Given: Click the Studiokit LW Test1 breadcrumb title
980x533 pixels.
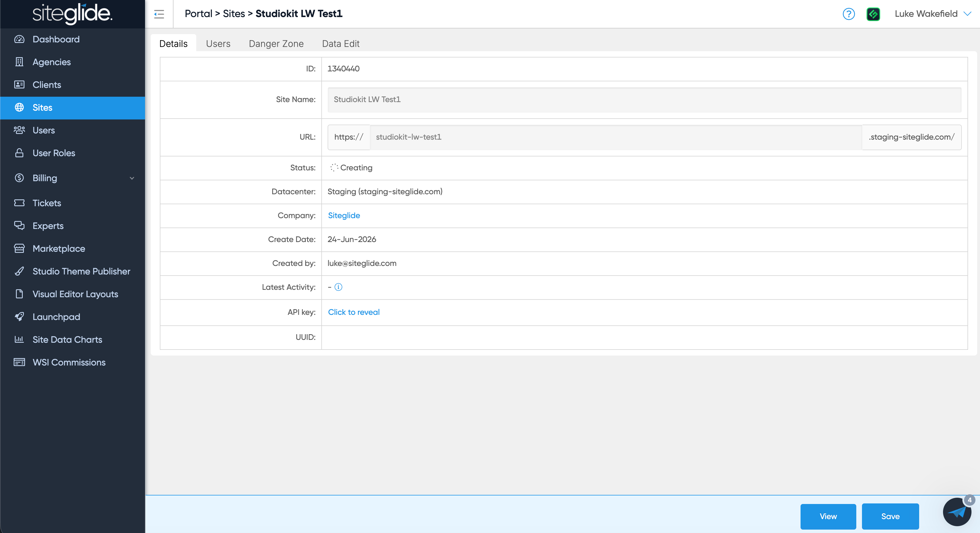Looking at the screenshot, I should click(x=299, y=14).
